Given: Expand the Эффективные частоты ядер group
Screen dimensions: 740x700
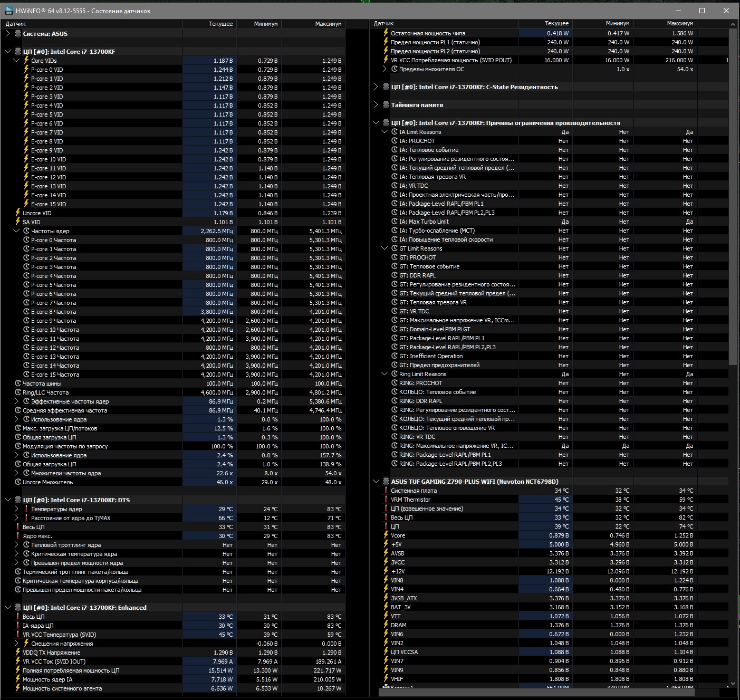Looking at the screenshot, I should pyautogui.click(x=16, y=401).
